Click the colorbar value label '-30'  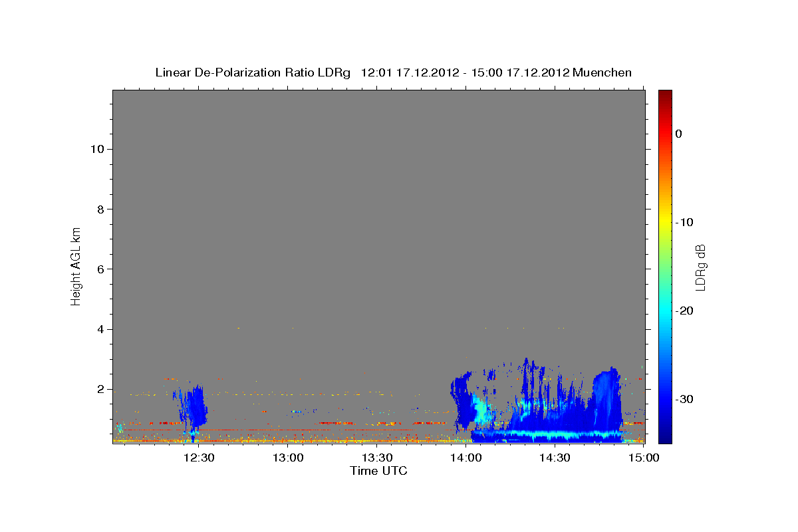point(685,399)
